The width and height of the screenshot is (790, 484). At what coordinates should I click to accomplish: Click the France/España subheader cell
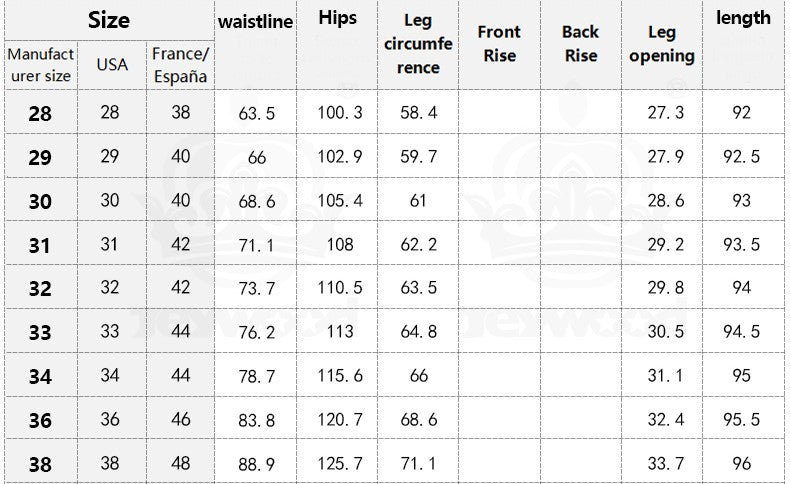click(180, 65)
